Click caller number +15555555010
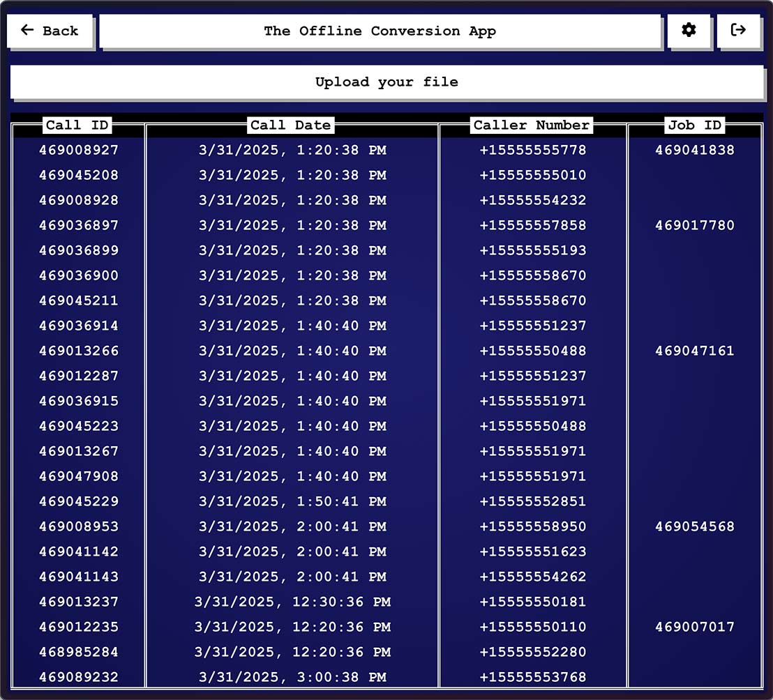This screenshot has height=700, width=773. [x=532, y=175]
